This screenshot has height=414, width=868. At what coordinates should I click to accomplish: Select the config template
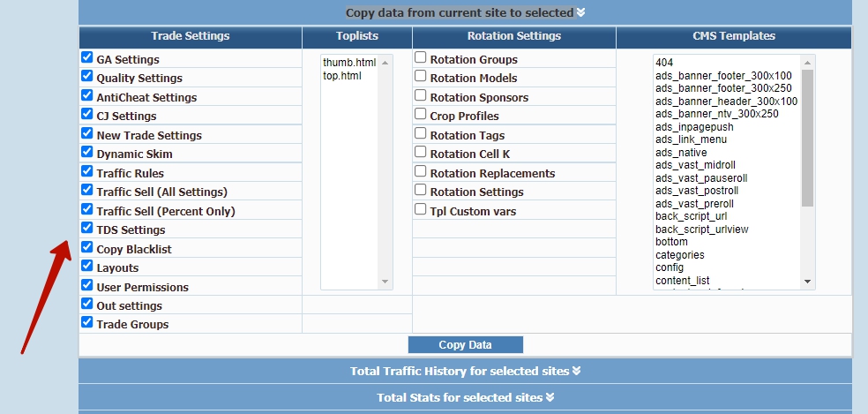(727, 267)
